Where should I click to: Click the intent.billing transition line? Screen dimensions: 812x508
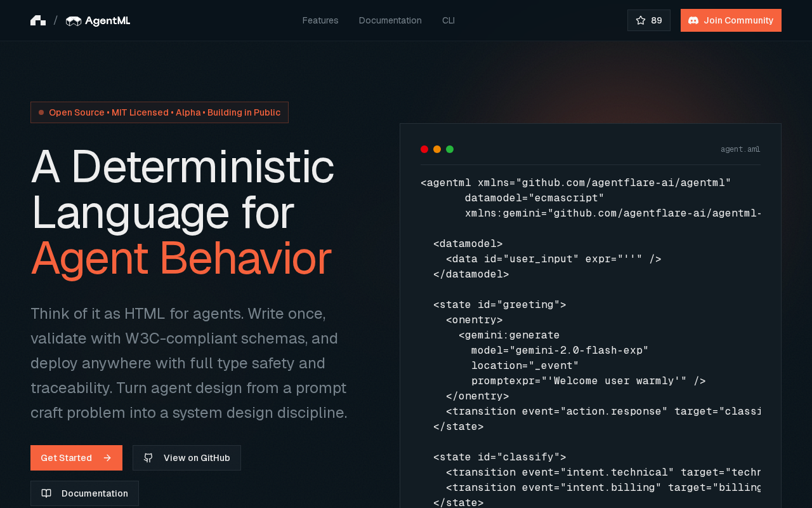pyautogui.click(x=603, y=488)
